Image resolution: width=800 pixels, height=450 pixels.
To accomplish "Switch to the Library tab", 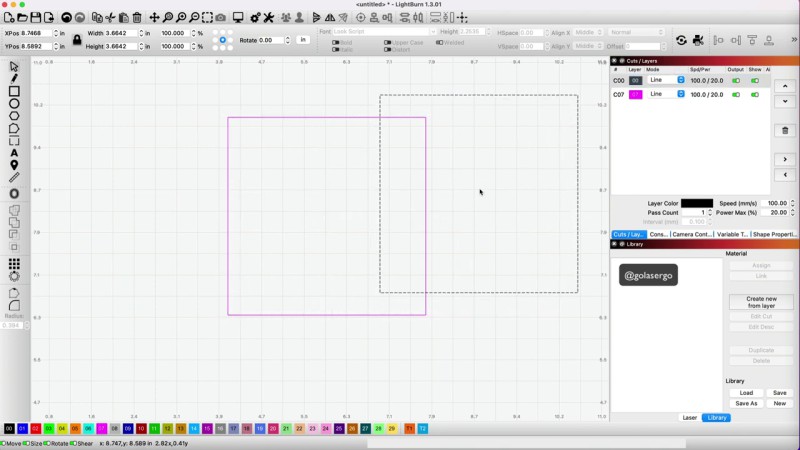I will (x=716, y=417).
